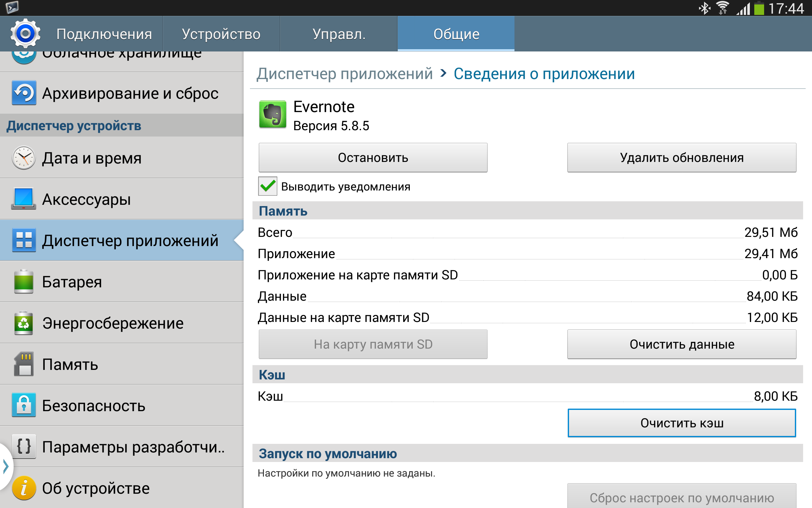
Task: Select Диспетчер приложений in sidebar
Action: pyautogui.click(x=121, y=240)
